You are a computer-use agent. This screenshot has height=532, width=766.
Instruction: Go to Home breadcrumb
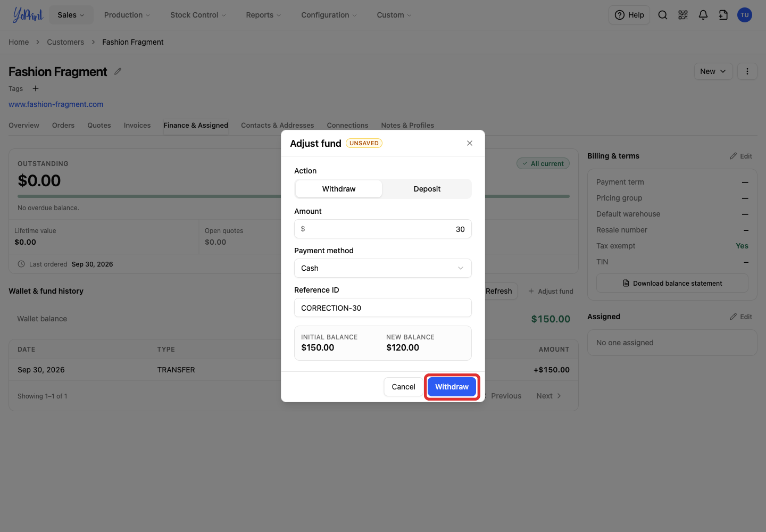pos(19,42)
